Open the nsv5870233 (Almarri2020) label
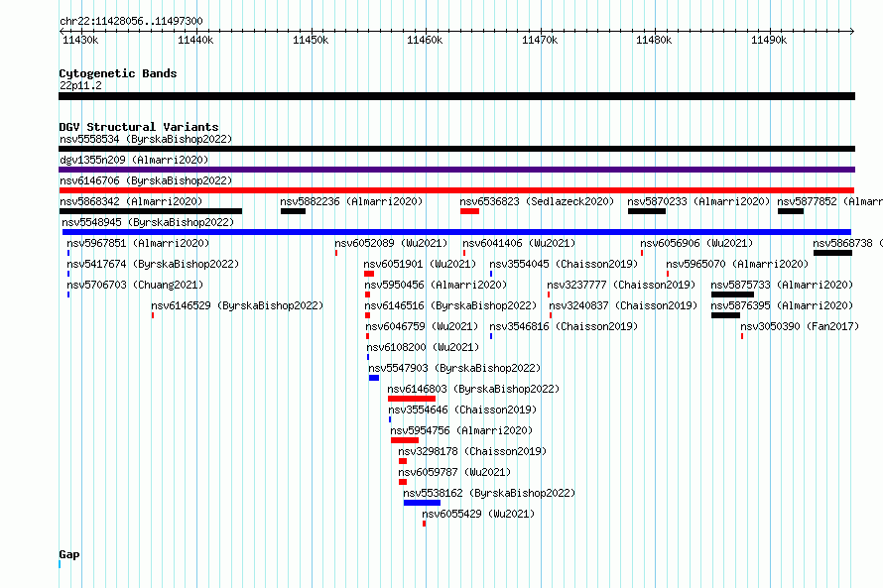883x588 pixels. tap(698, 201)
